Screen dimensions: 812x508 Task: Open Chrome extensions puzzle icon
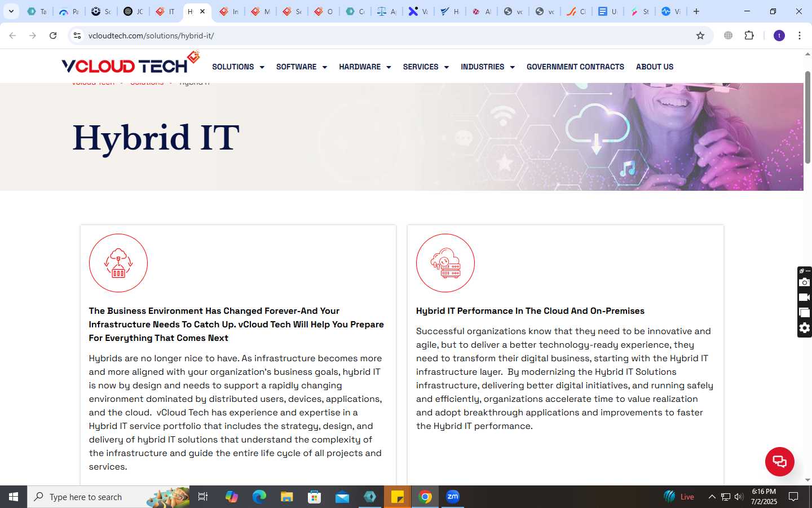click(749, 36)
